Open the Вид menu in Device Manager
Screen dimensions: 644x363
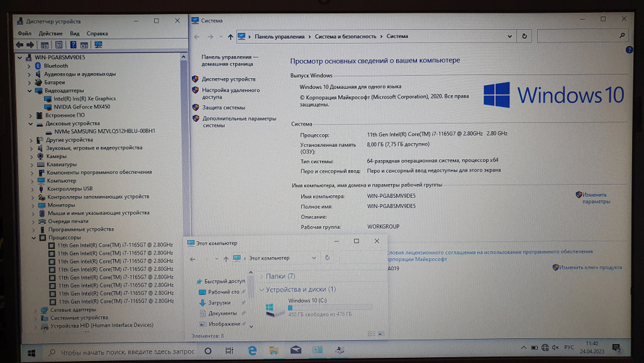[74, 34]
